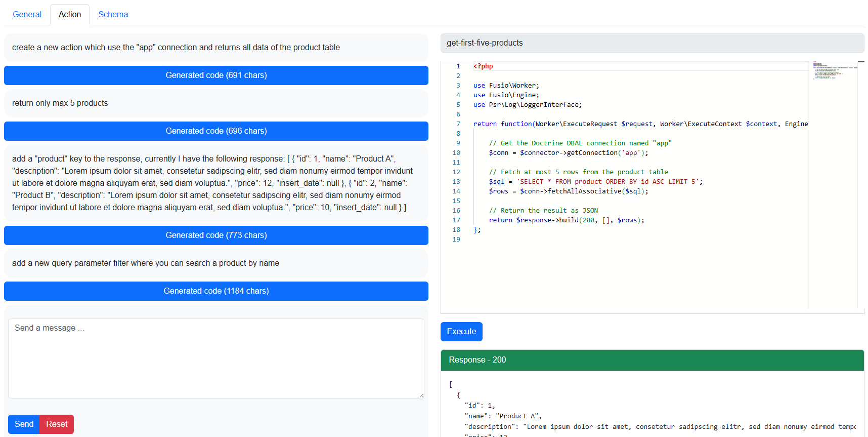The width and height of the screenshot is (868, 437).
Task: Click the query parameter filter chat message
Action: coord(146,263)
